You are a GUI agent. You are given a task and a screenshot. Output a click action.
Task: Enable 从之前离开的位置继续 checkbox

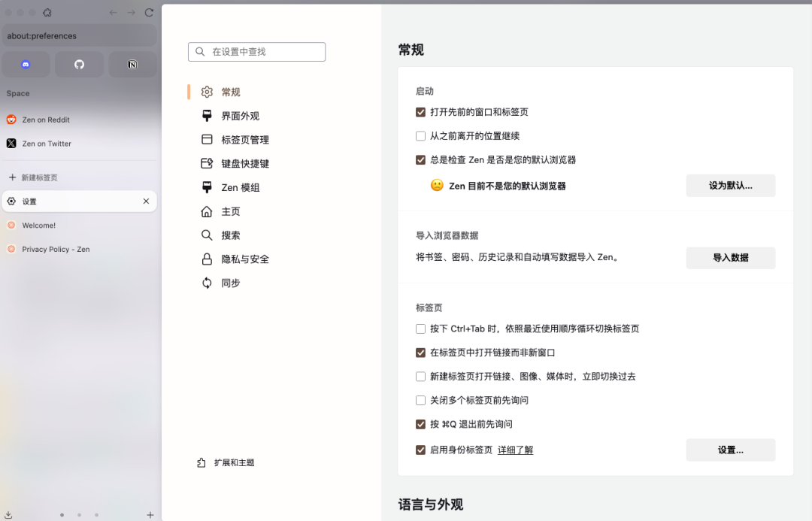420,136
